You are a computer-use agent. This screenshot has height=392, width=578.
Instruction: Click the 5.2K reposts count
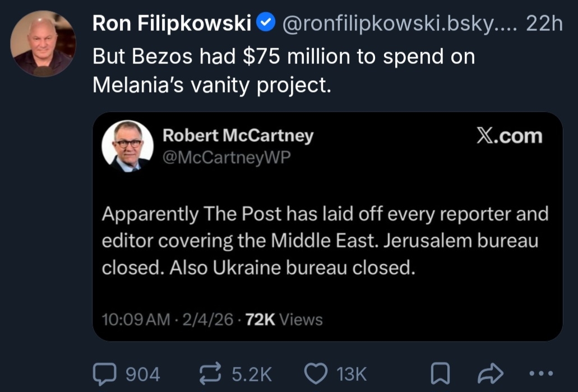tap(251, 373)
